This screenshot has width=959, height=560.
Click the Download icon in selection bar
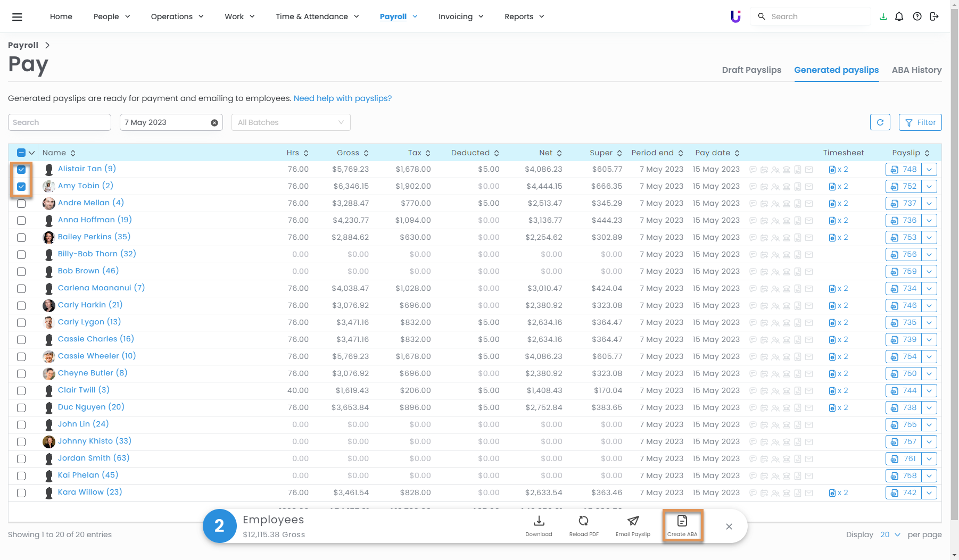tap(539, 521)
